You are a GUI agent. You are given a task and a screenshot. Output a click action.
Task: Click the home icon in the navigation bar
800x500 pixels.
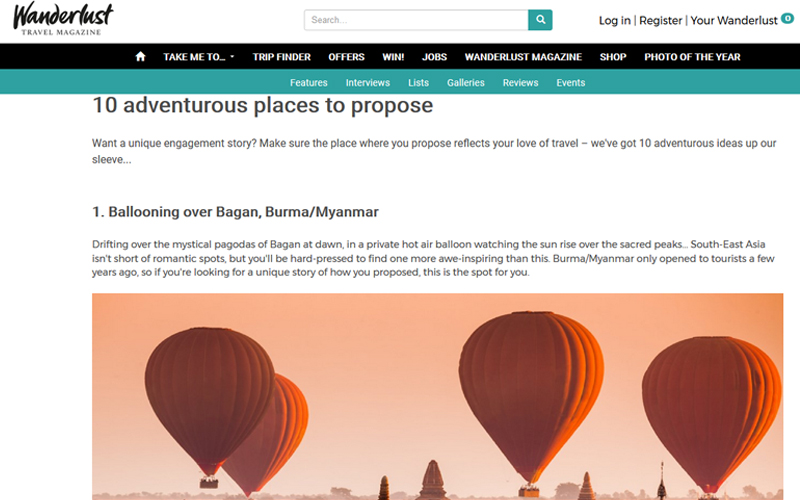pos(140,57)
